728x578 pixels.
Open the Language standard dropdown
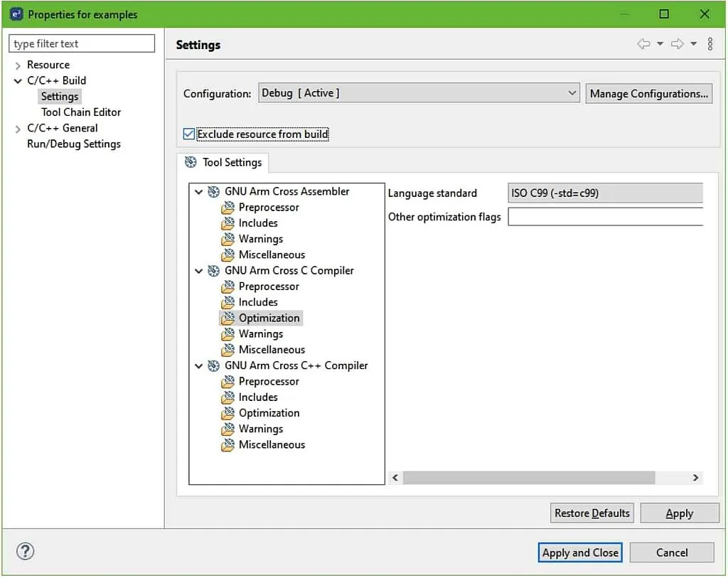tap(604, 193)
